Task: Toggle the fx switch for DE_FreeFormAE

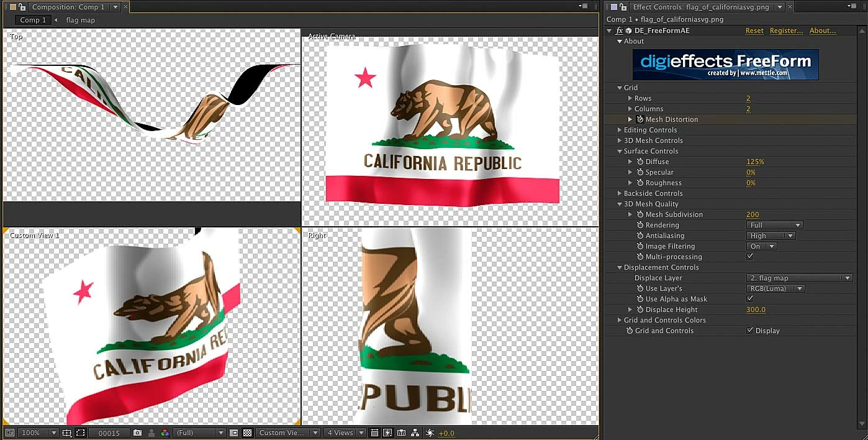Action: [619, 30]
